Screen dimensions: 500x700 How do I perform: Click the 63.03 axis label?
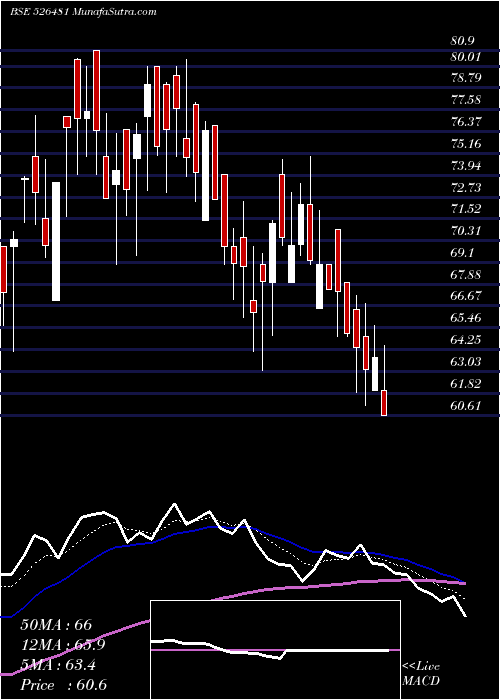point(466,361)
